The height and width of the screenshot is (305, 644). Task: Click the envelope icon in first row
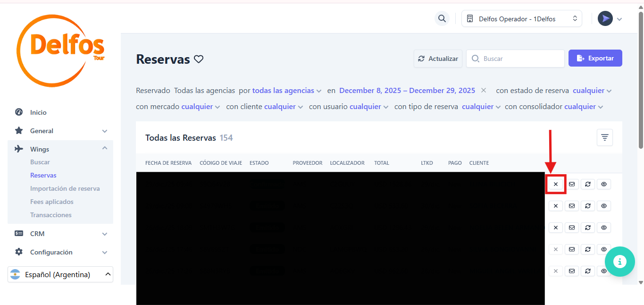[571, 184]
